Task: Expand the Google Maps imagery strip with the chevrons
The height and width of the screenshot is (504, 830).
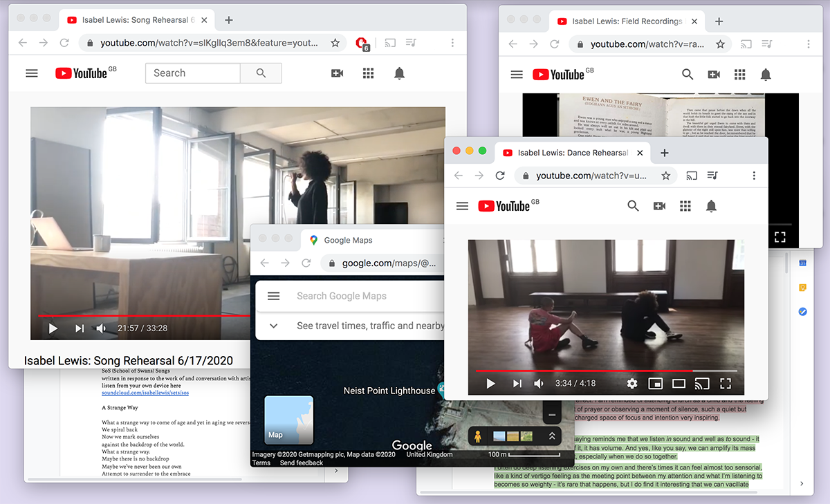Action: [x=552, y=436]
